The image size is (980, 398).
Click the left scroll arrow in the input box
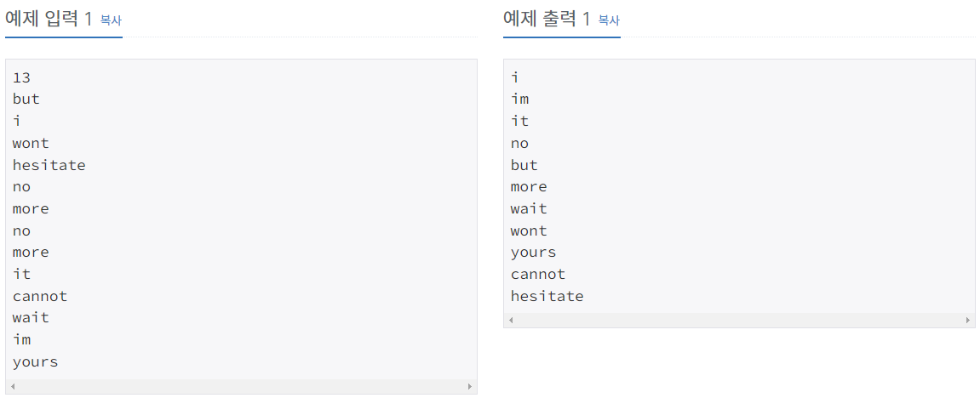pos(13,387)
